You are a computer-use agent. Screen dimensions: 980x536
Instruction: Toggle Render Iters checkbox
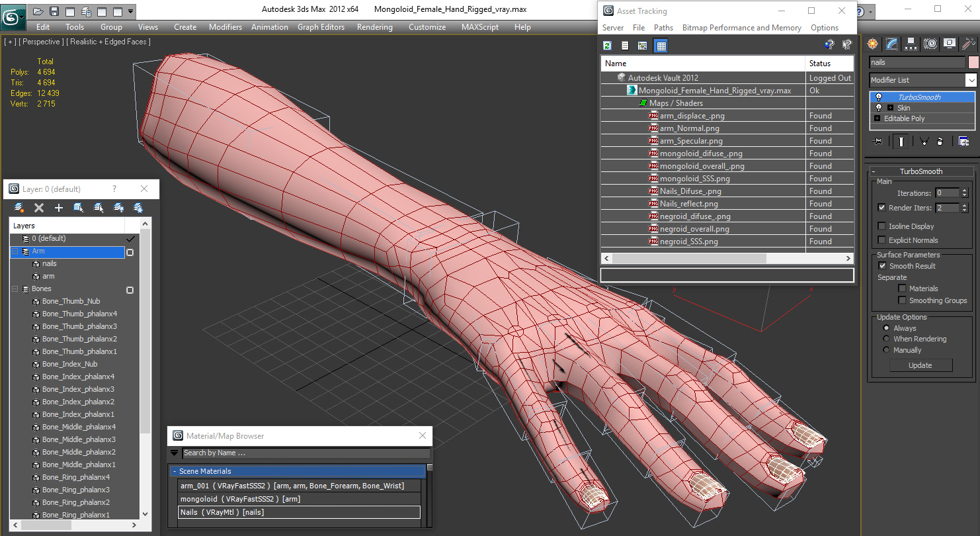click(x=881, y=208)
